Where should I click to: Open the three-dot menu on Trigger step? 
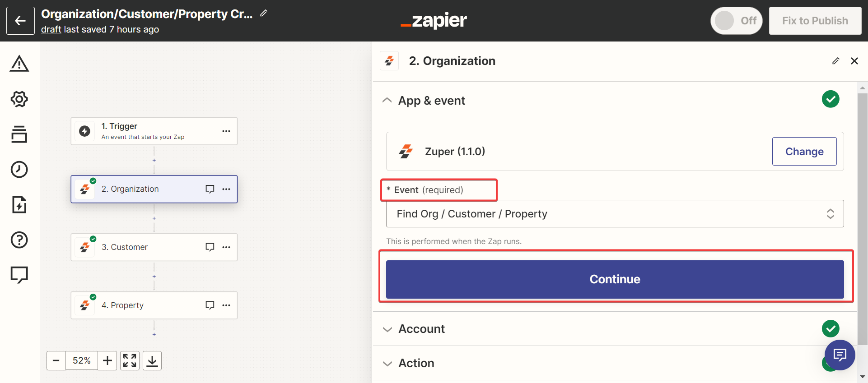click(x=226, y=131)
